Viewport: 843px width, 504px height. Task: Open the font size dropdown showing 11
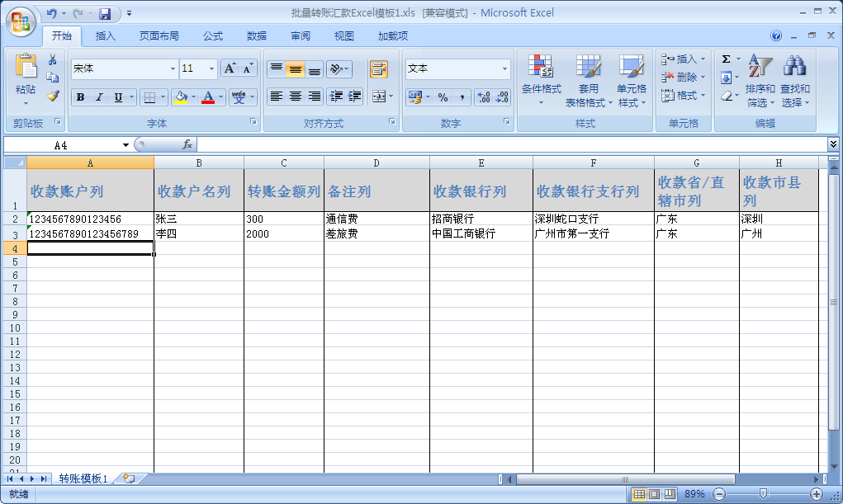211,69
